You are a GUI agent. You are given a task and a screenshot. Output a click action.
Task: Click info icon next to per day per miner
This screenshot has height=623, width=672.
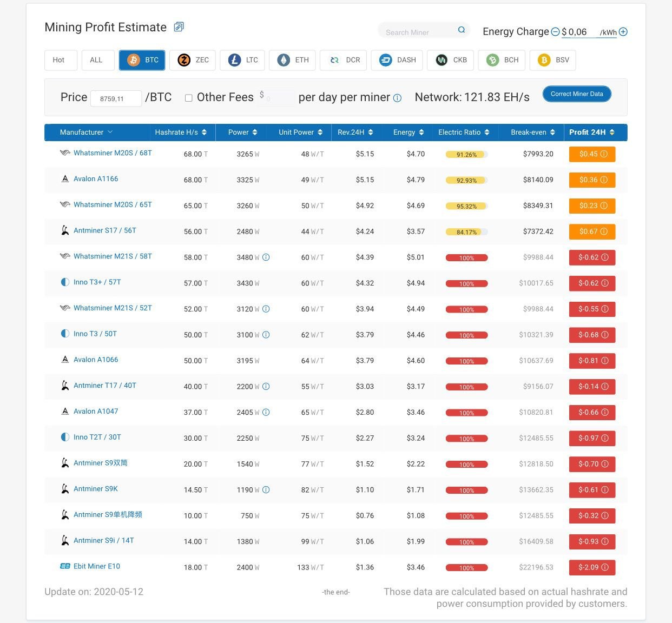(397, 98)
